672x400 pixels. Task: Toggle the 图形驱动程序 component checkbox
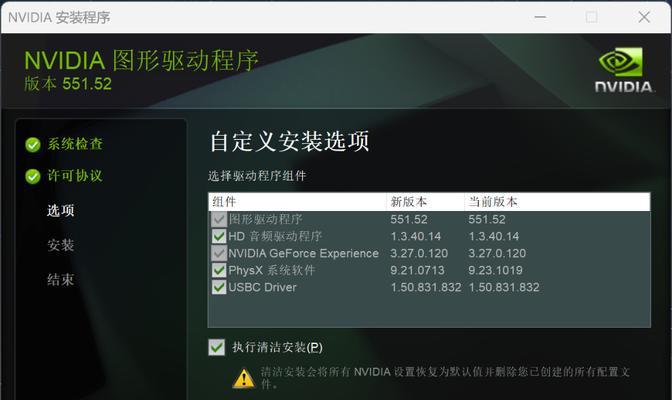tap(219, 220)
